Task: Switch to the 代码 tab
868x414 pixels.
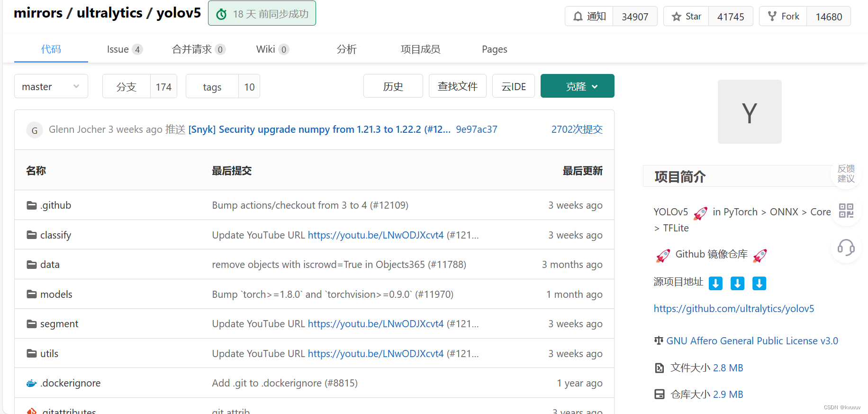Action: tap(51, 49)
